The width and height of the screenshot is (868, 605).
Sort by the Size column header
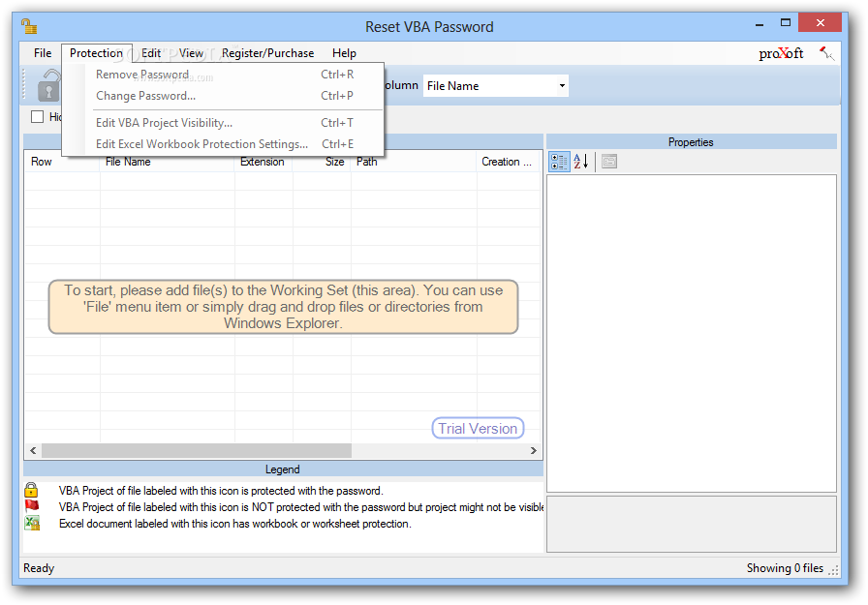(x=322, y=162)
